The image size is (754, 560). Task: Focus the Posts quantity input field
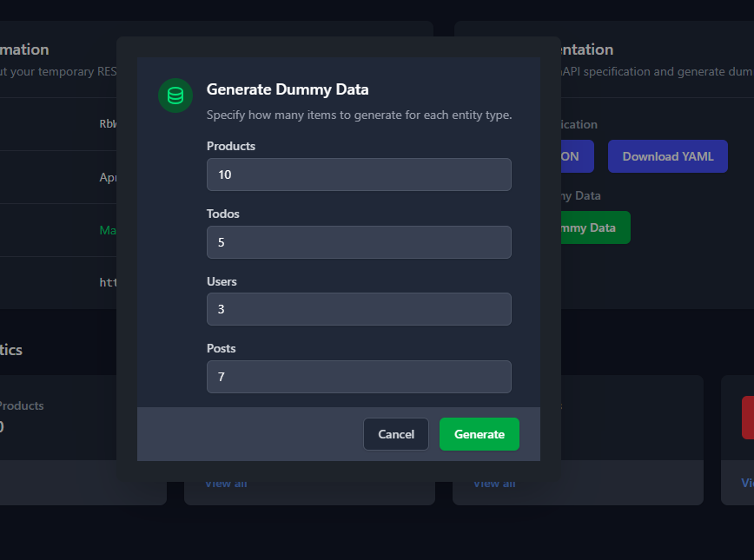[359, 377]
